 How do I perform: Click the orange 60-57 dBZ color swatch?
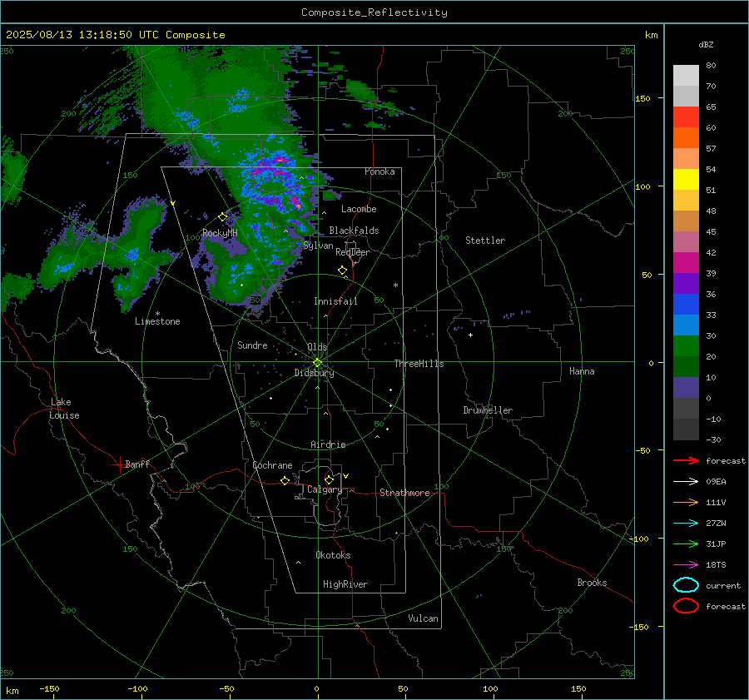pyautogui.click(x=686, y=137)
